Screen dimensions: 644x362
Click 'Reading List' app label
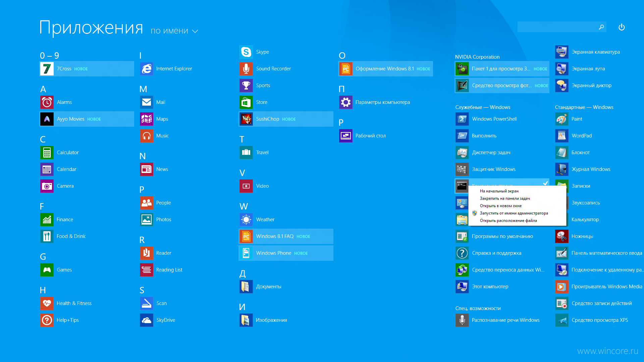(169, 270)
